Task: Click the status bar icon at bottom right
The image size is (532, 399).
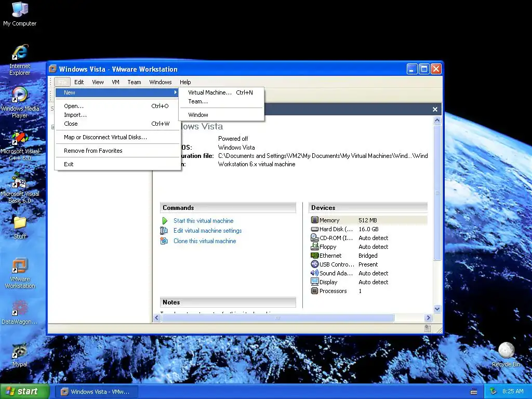Action: [428, 328]
